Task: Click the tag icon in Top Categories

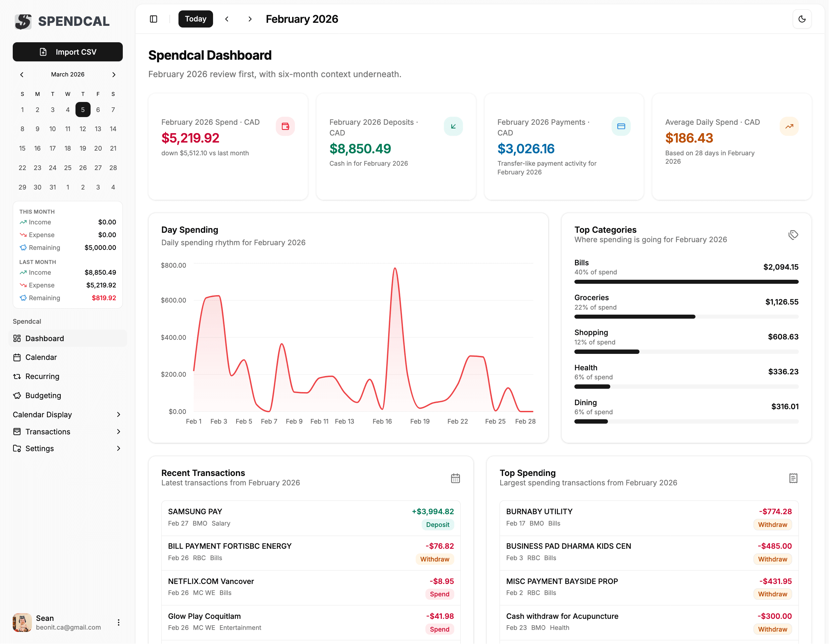Action: (793, 235)
